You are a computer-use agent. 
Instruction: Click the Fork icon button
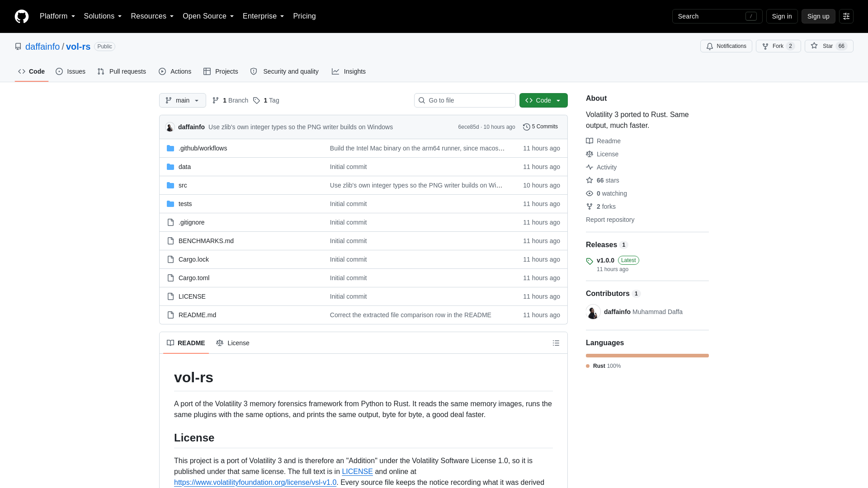pyautogui.click(x=765, y=46)
